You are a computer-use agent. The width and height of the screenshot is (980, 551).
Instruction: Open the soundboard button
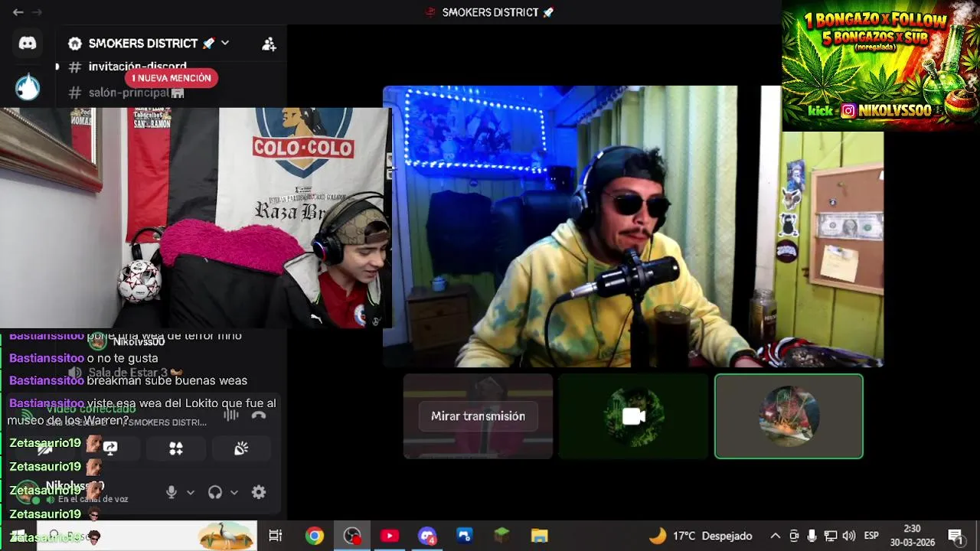click(241, 448)
